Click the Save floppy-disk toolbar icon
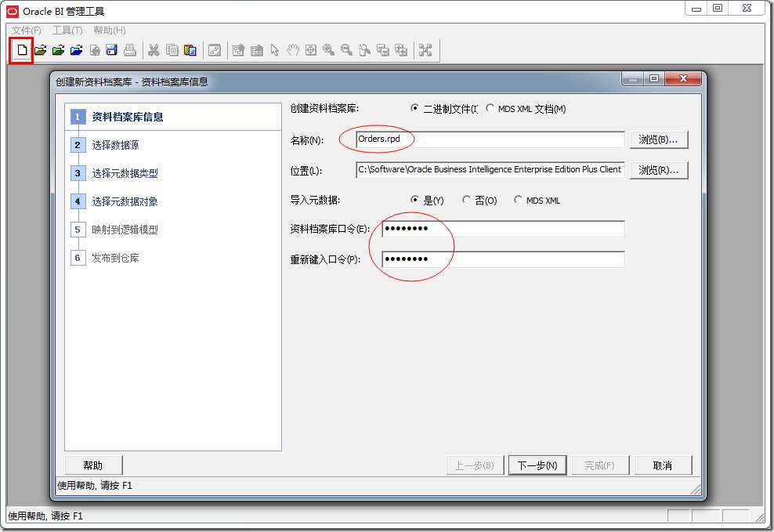Image resolution: width=774 pixels, height=532 pixels. 111,50
